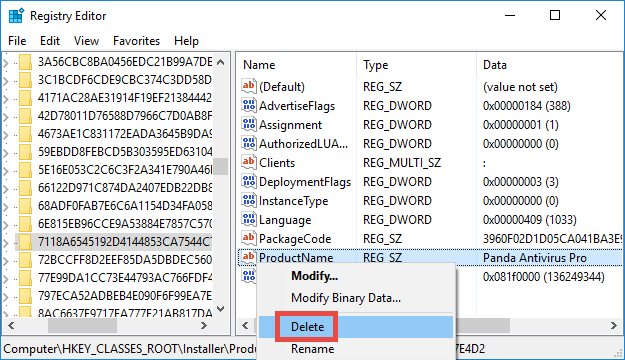Select the '0x00000184 (388)' data value
The width and height of the screenshot is (625, 360).
coord(527,106)
